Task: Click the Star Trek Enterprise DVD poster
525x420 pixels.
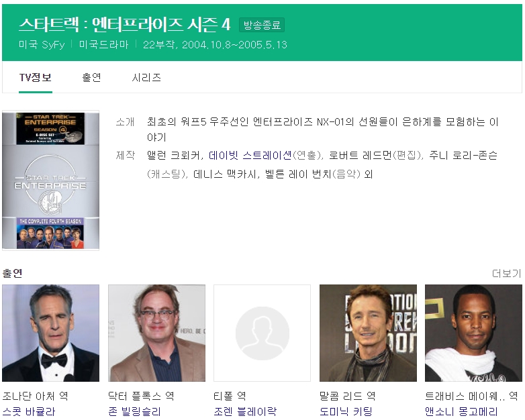Action: (50, 180)
